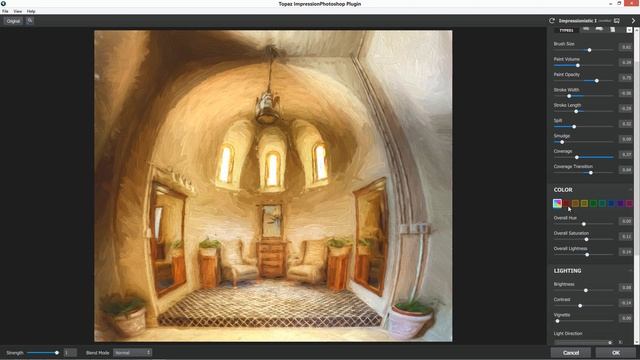This screenshot has width=640, height=360.
Task: Select the red color swatch
Action: (567, 203)
